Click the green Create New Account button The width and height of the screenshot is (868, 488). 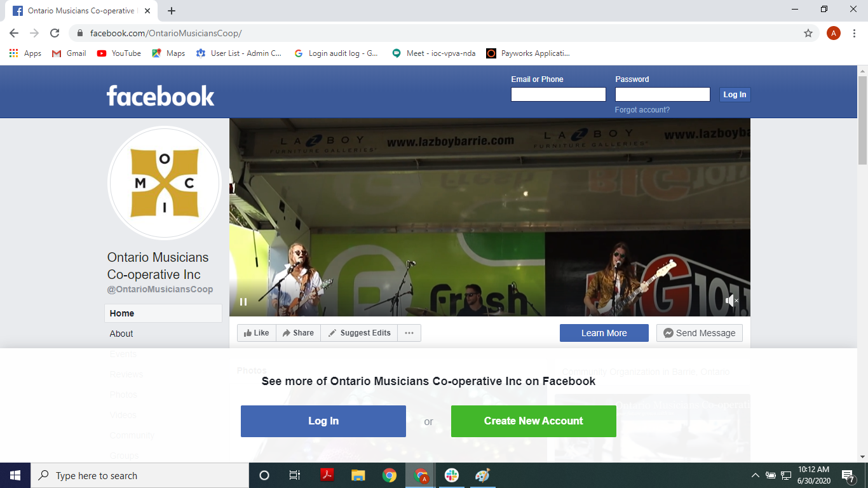pos(534,421)
